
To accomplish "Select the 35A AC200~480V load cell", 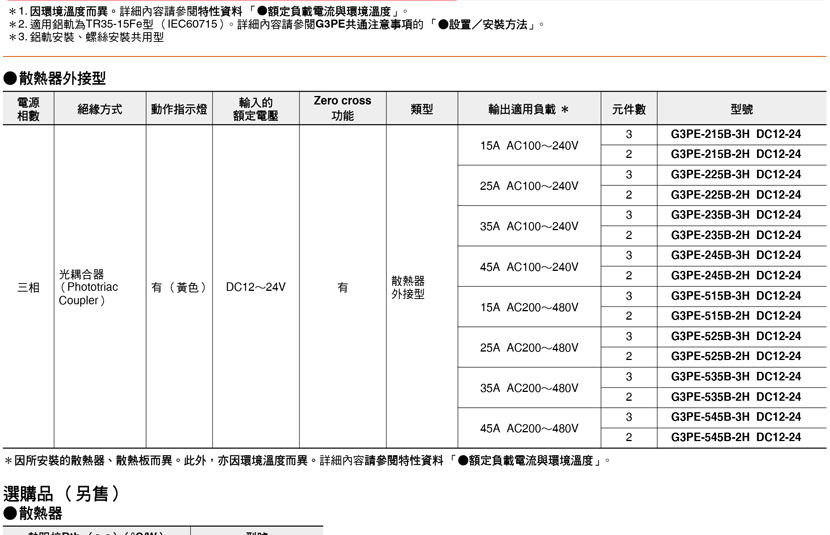I will (x=529, y=388).
